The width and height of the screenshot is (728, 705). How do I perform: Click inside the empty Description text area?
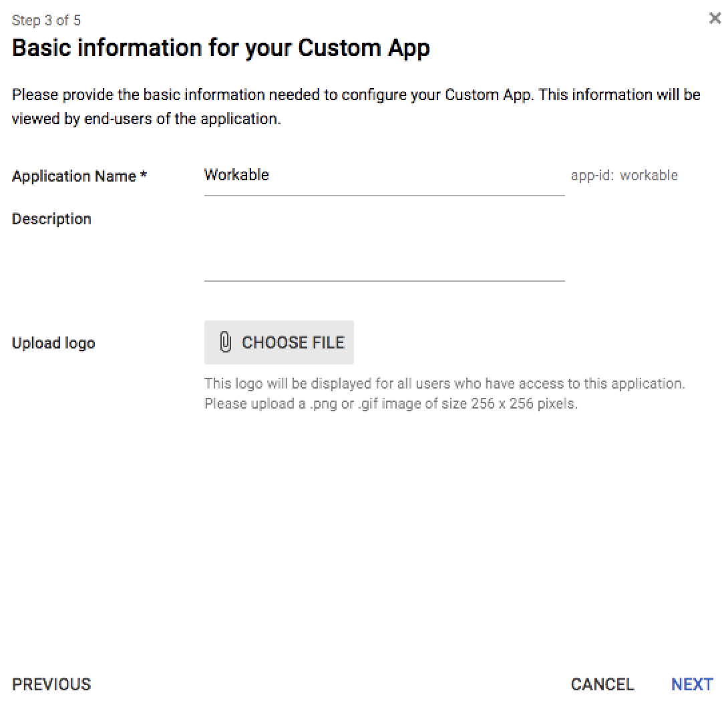[385, 245]
